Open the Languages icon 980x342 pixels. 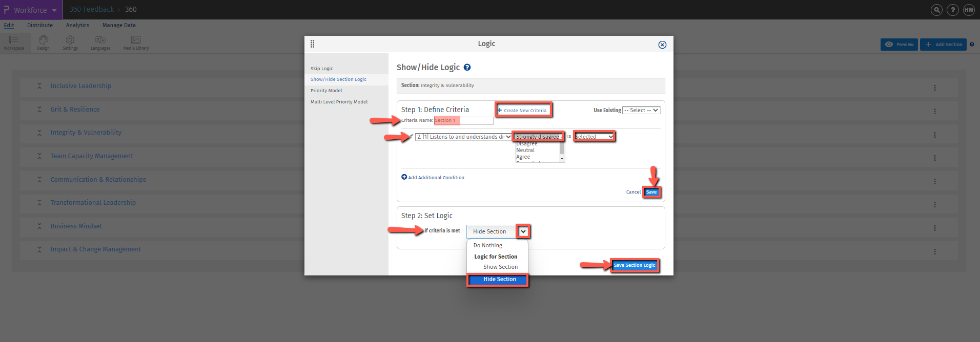100,42
